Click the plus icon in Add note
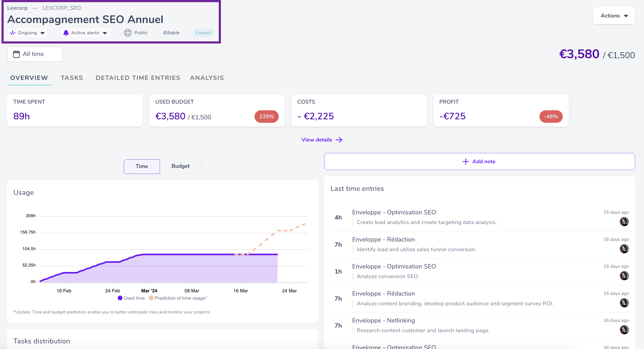Image resolution: width=644 pixels, height=349 pixels. (466, 162)
